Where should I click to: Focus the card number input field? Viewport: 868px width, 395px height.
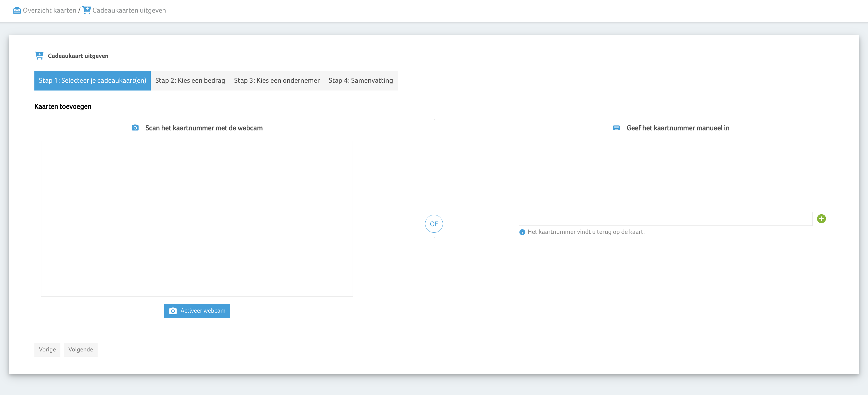click(665, 219)
